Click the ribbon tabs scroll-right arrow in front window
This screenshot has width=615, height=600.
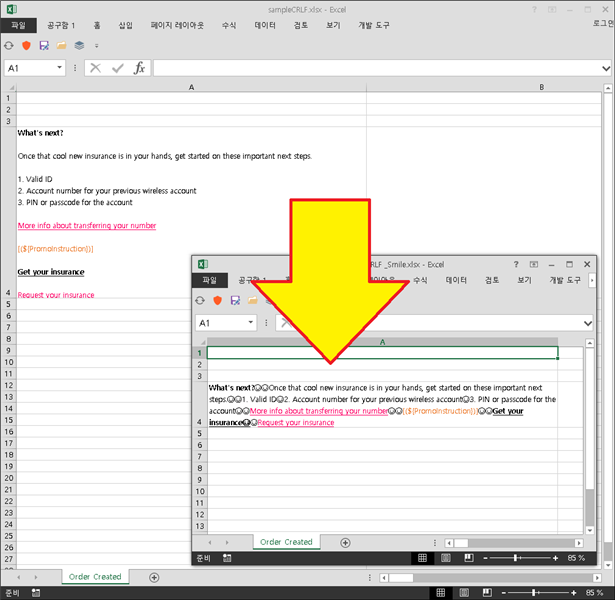pyautogui.click(x=592, y=280)
